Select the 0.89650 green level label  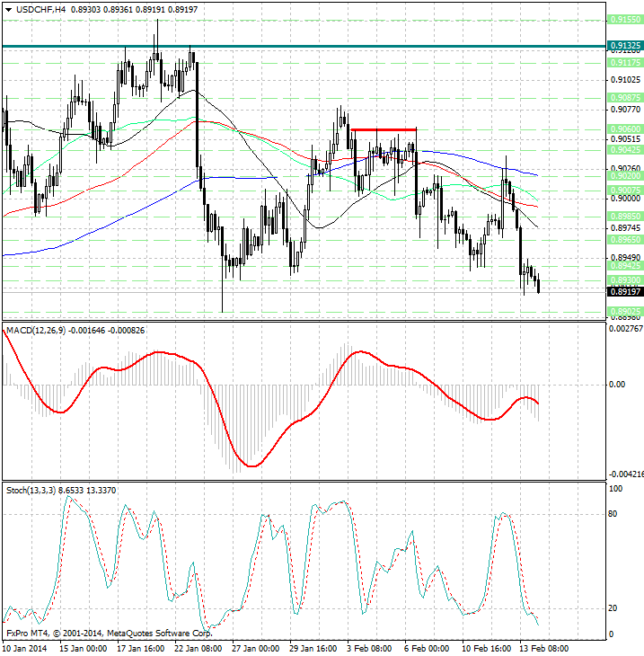point(625,240)
